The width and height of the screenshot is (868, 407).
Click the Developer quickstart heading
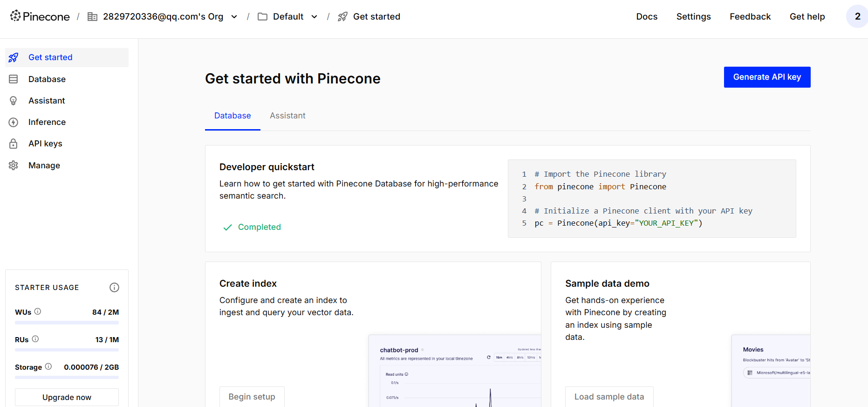point(267,167)
